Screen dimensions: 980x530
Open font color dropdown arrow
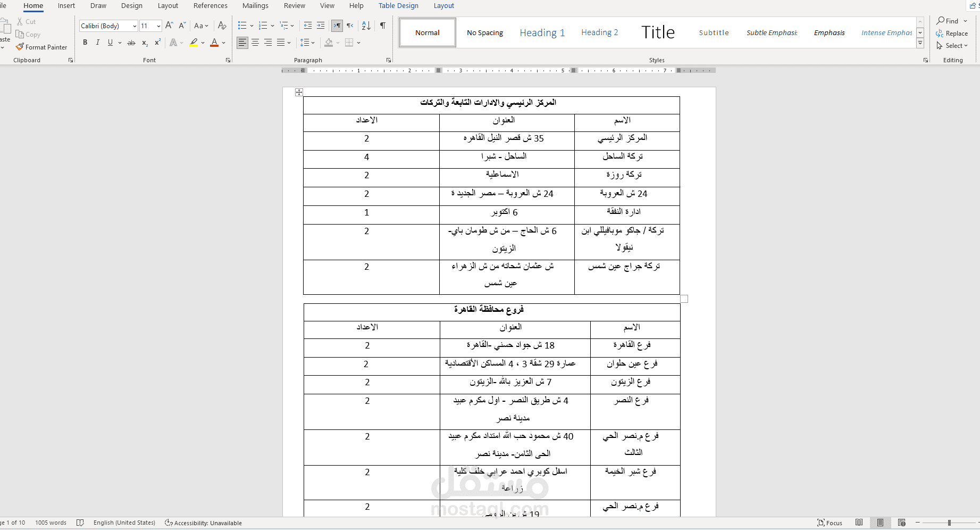point(224,43)
